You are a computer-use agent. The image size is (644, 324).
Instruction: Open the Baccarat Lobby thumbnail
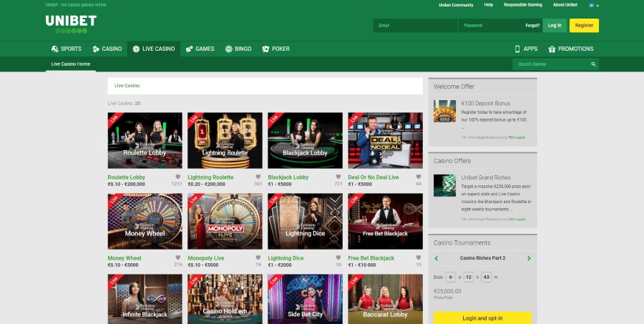click(385, 299)
